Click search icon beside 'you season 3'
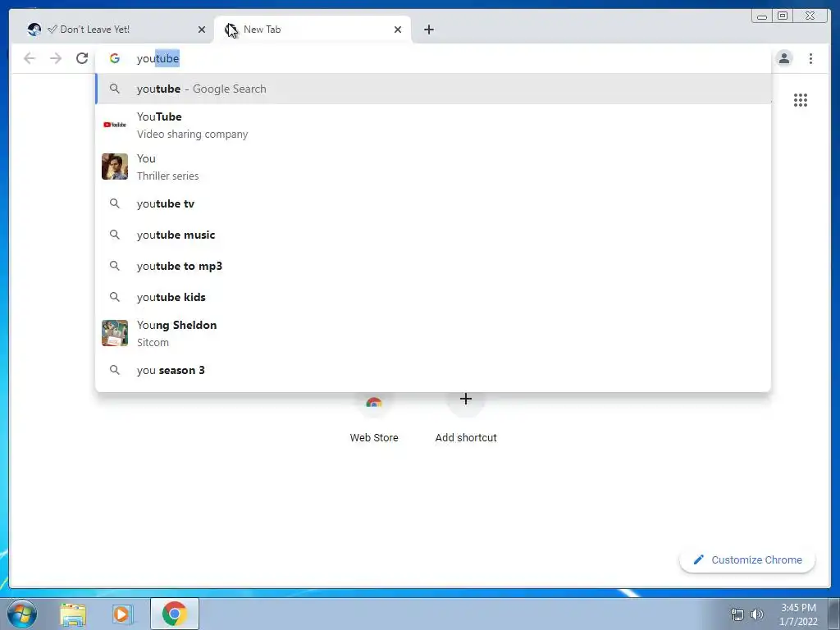 coord(115,370)
